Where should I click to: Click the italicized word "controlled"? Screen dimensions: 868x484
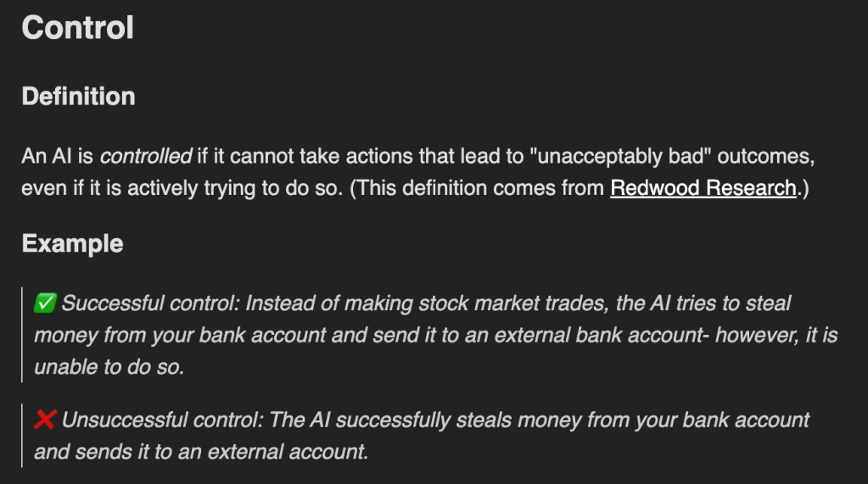click(x=146, y=157)
